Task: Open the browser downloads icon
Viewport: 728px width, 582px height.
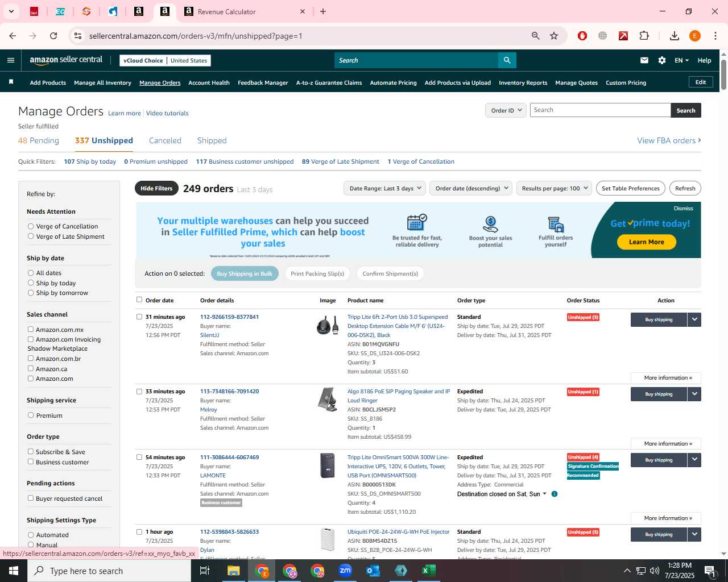Action: [675, 36]
